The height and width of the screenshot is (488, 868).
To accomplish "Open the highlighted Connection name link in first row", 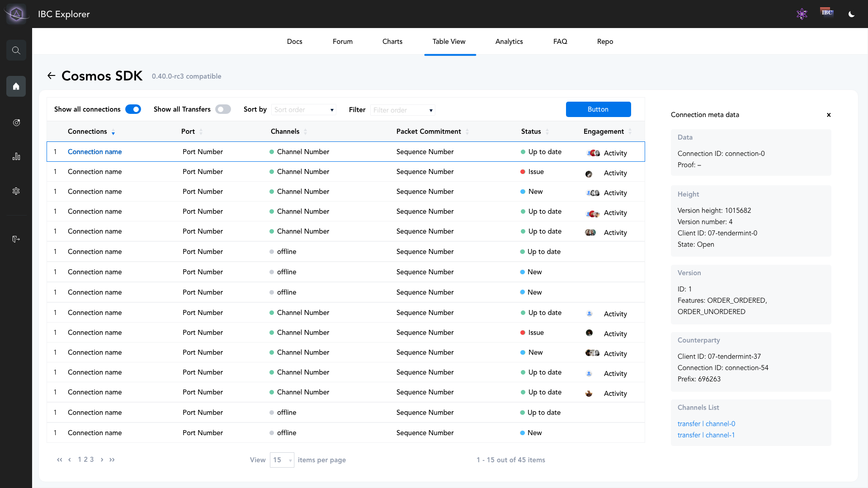I will (94, 152).
